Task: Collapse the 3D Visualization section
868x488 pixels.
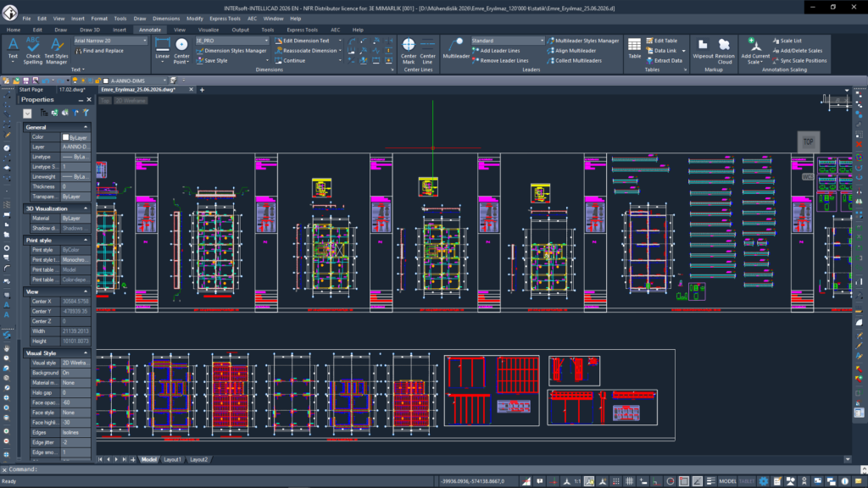Action: pos(86,208)
